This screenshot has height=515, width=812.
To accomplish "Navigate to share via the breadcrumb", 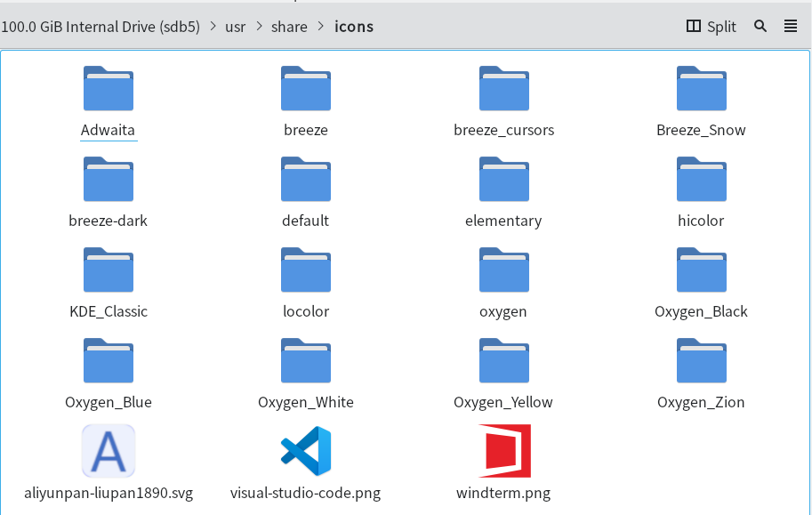I will coord(288,26).
